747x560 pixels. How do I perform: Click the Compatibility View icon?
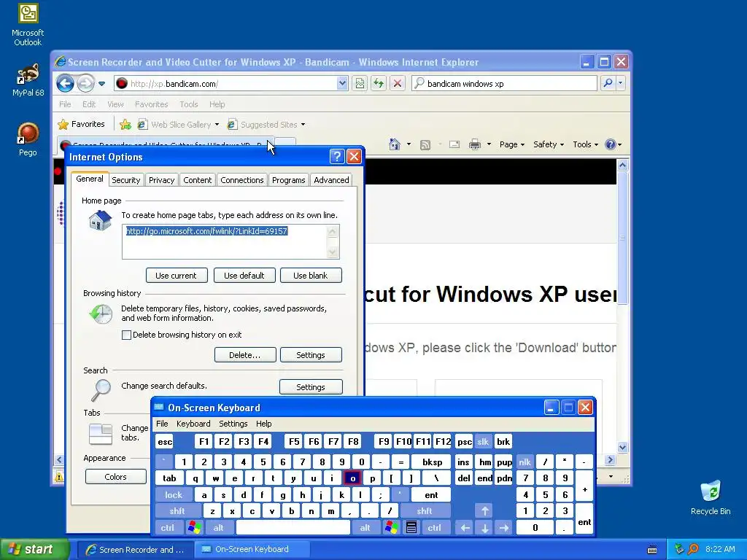(360, 84)
